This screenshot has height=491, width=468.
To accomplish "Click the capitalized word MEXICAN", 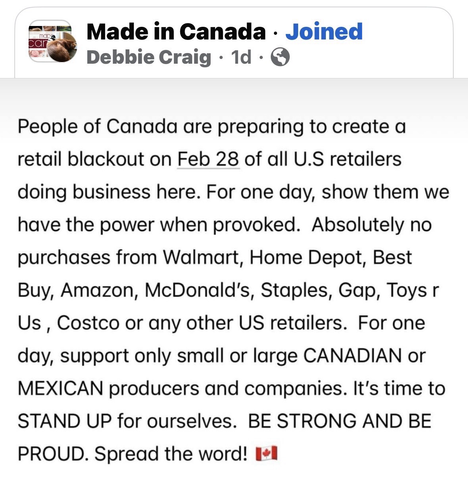I will (60, 388).
